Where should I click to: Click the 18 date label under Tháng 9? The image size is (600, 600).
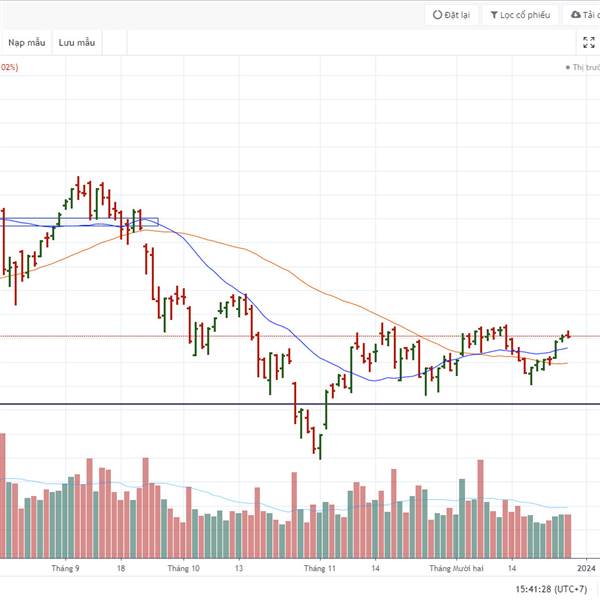(121, 568)
